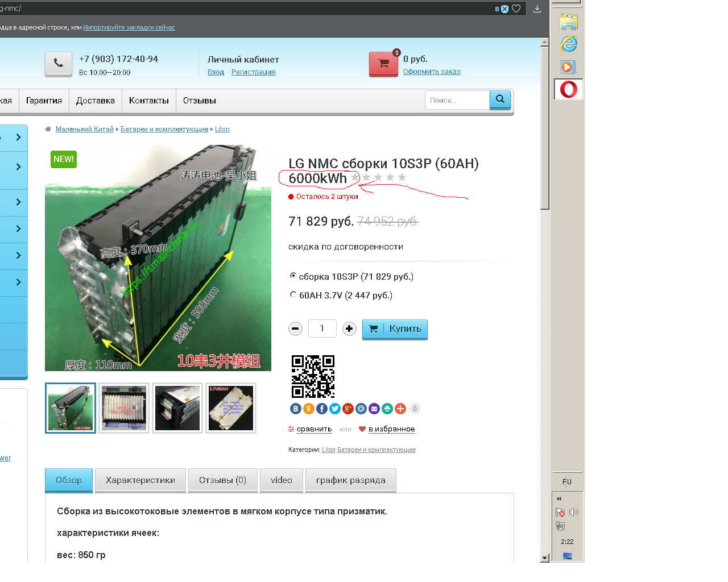This screenshot has width=728, height=582.
Task: Add to favorites via в избранное
Action: [391, 429]
